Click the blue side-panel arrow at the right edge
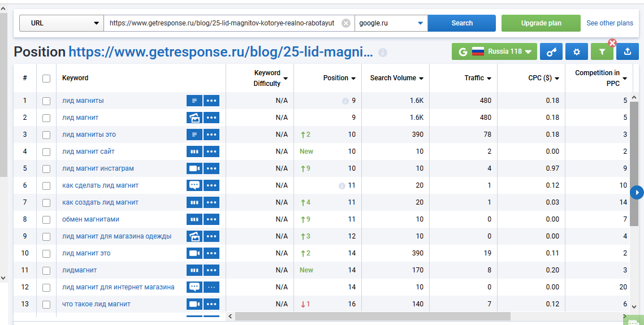The image size is (644, 325). 637,192
